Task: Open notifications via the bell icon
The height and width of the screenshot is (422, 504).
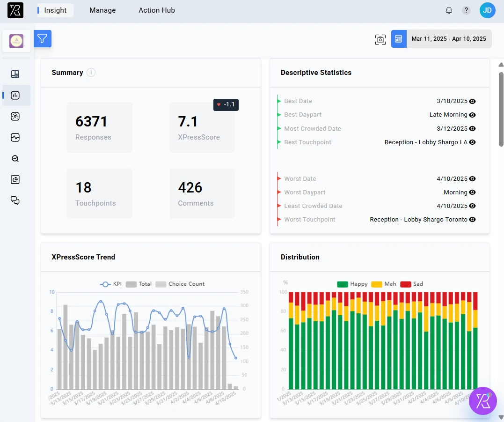Action: point(449,10)
